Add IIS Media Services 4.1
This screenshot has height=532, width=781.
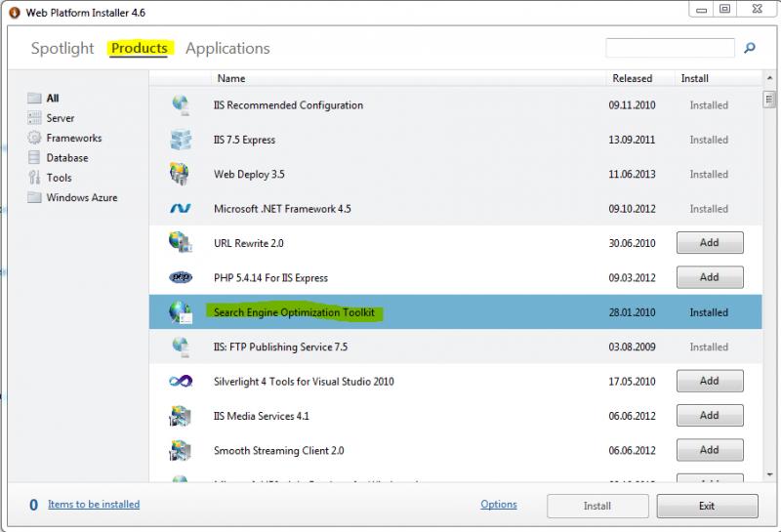(710, 416)
